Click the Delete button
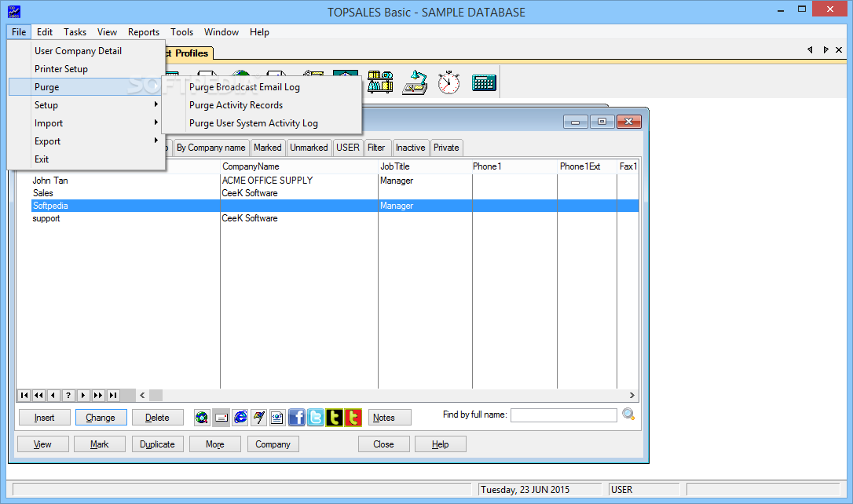This screenshot has height=504, width=853. click(157, 418)
